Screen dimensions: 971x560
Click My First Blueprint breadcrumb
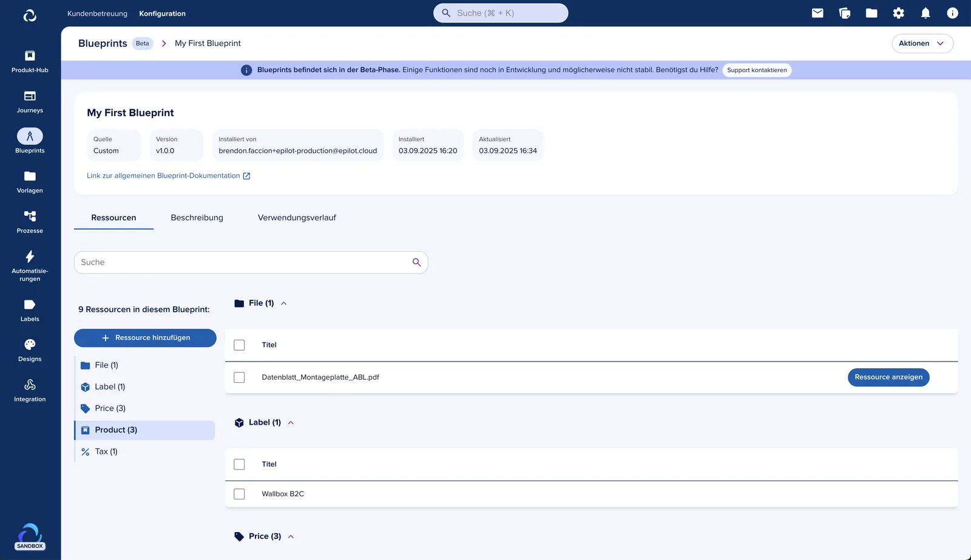tap(208, 44)
